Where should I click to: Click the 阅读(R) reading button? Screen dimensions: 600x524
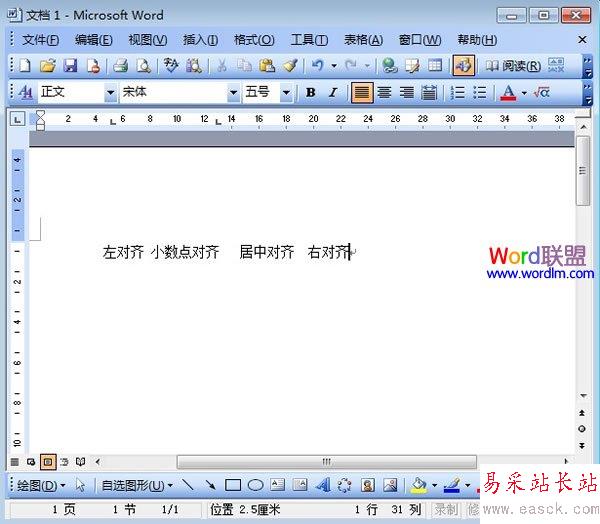pyautogui.click(x=513, y=66)
